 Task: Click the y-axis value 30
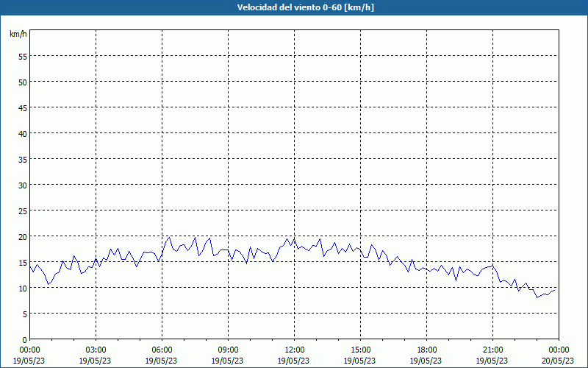23,185
